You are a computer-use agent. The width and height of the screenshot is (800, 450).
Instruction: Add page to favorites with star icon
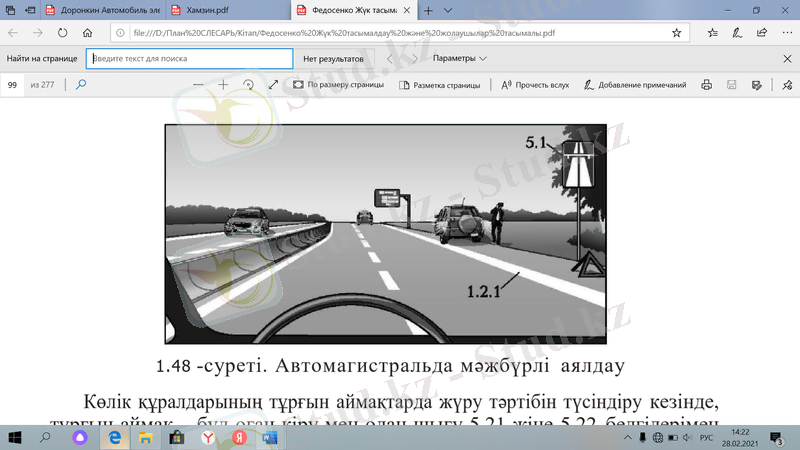pos(677,33)
